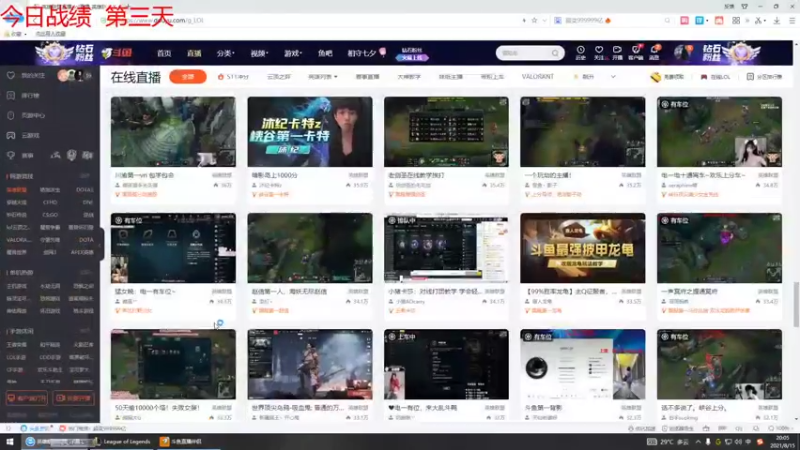The height and width of the screenshot is (450, 800).
Task: Click the browser address bar URL
Action: click(x=163, y=20)
